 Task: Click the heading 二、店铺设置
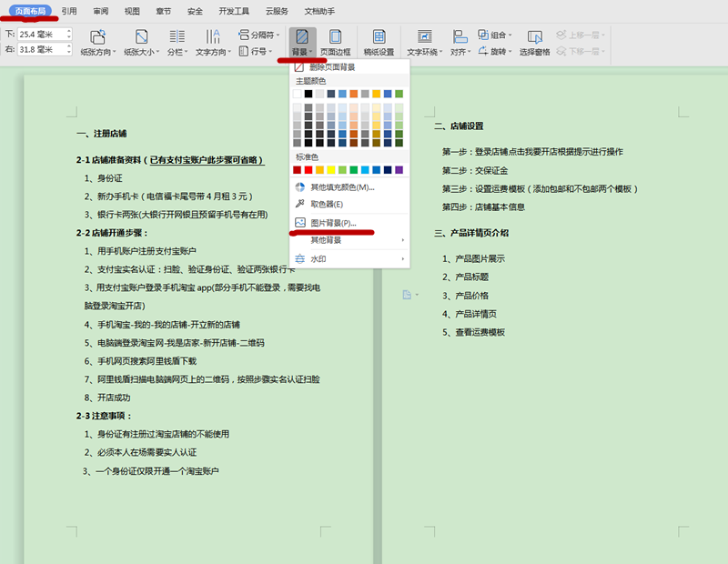[459, 126]
